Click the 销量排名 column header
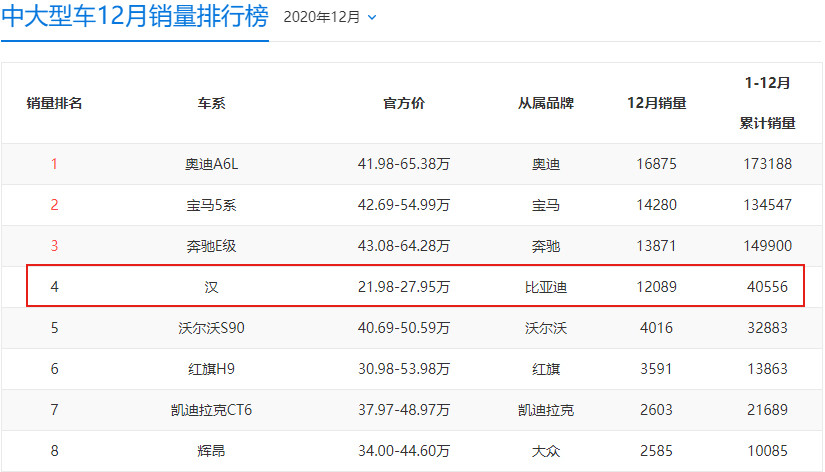 tap(54, 103)
